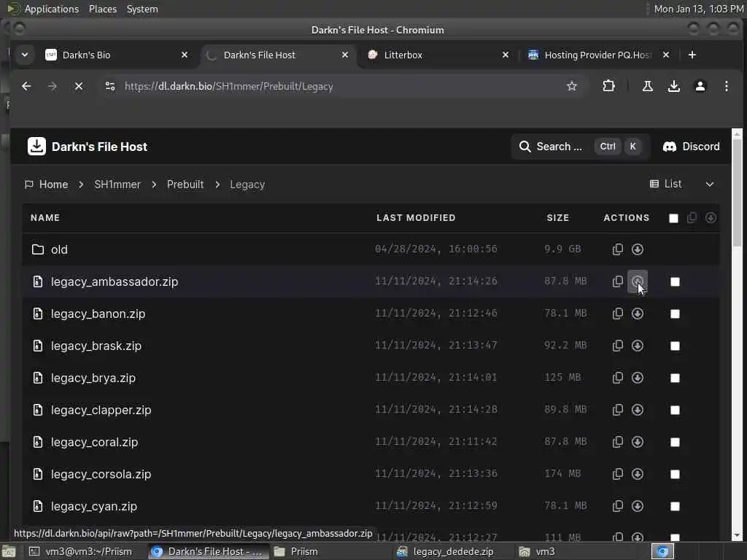
Task: Open a new browser tab
Action: (x=692, y=55)
